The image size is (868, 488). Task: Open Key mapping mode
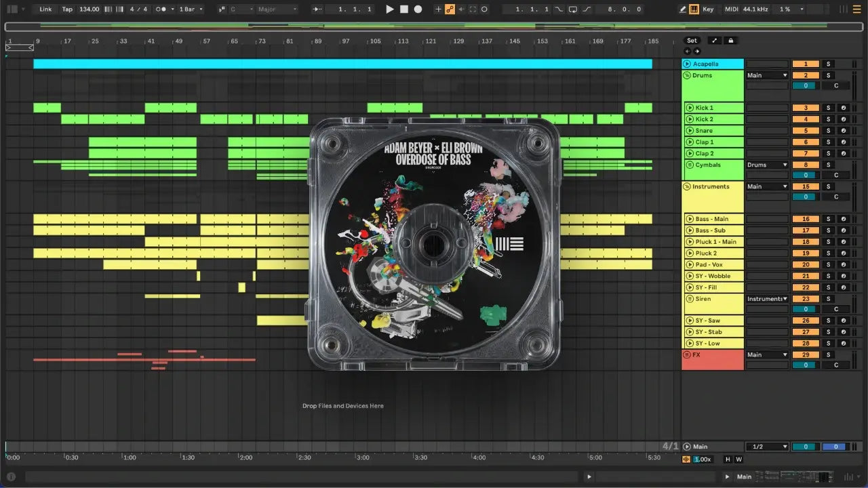click(708, 9)
